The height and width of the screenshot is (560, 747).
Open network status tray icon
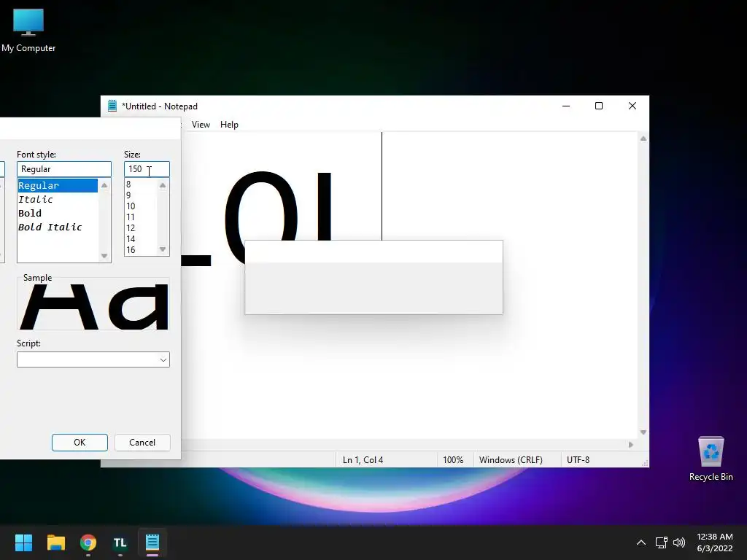tap(661, 542)
